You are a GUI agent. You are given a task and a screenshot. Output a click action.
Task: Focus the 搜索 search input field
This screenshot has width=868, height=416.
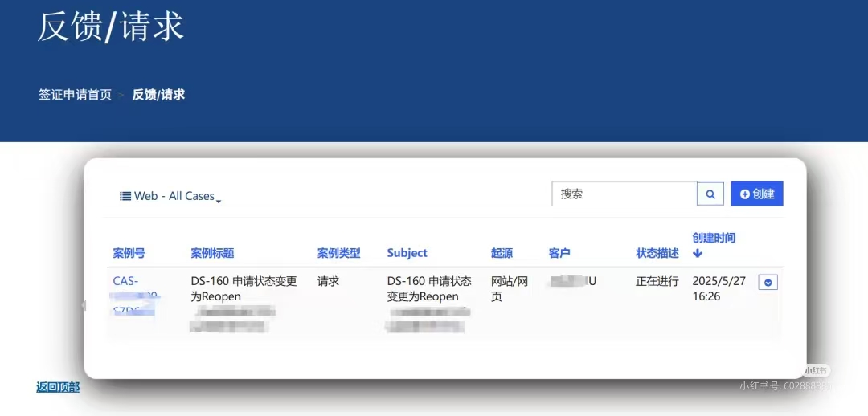[624, 194]
